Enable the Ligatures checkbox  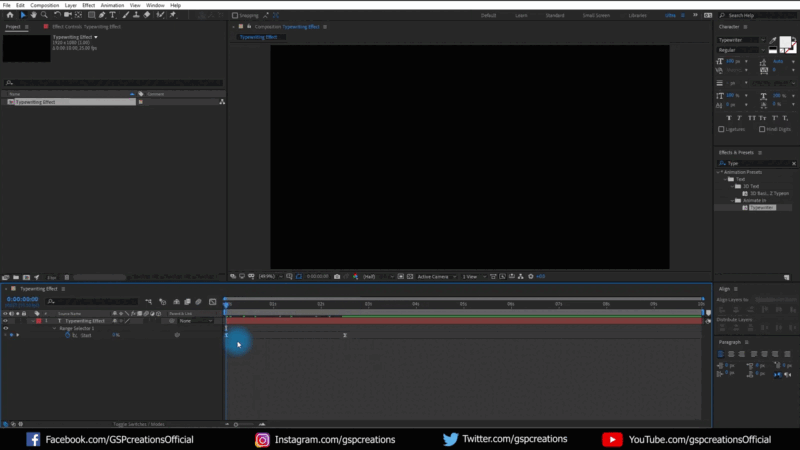pyautogui.click(x=721, y=129)
